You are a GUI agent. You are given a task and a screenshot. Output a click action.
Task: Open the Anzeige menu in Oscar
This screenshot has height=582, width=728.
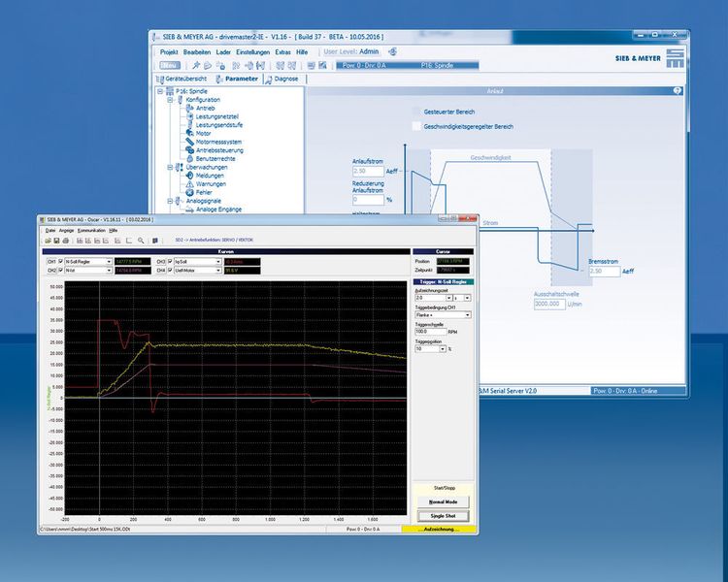[x=66, y=230]
